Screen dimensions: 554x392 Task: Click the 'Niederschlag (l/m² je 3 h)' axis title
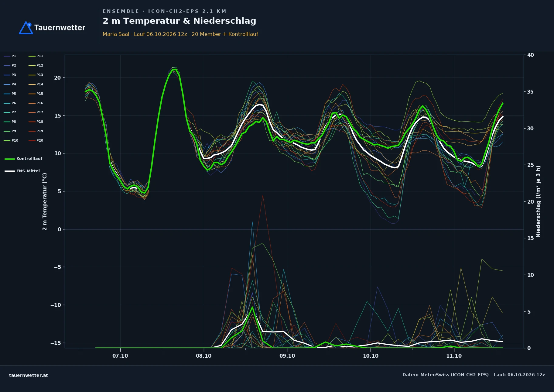pyautogui.click(x=538, y=201)
